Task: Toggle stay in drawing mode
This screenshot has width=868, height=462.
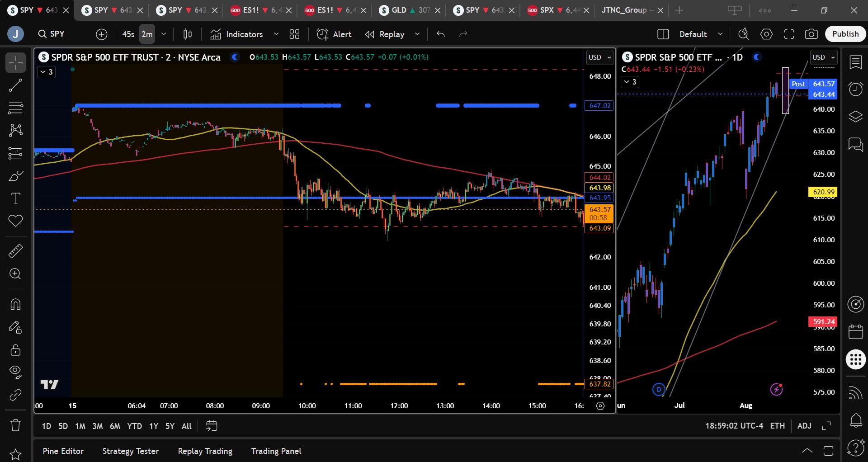Action: pos(15,327)
